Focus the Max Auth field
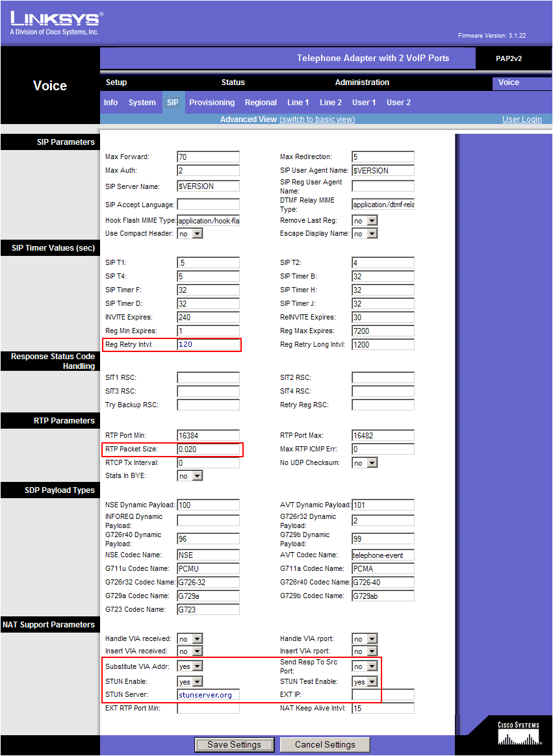This screenshot has width=553, height=756. (209, 170)
